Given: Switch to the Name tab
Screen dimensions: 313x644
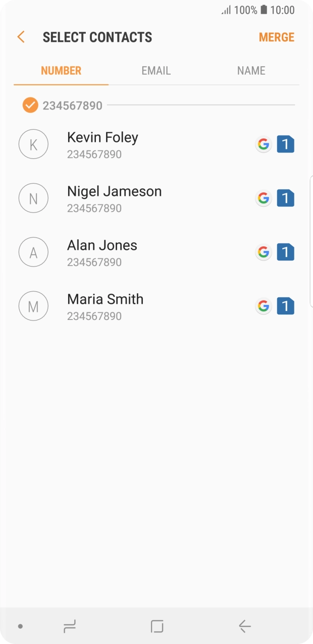Looking at the screenshot, I should (x=251, y=71).
